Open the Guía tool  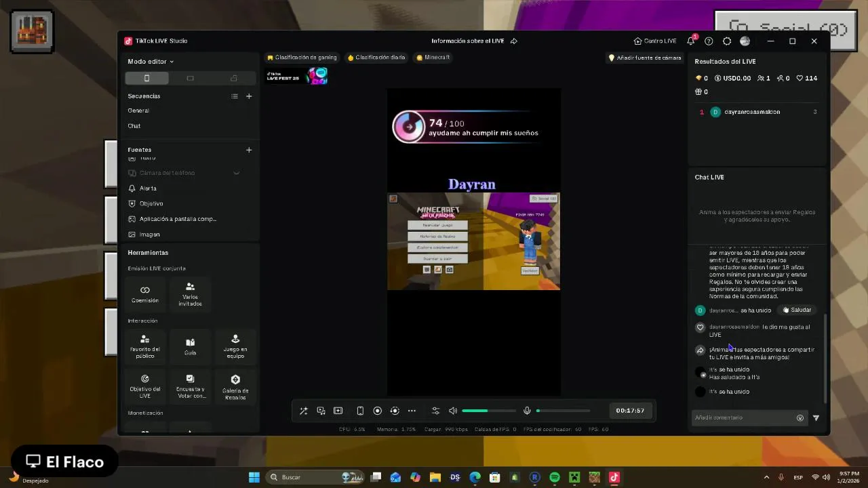190,346
